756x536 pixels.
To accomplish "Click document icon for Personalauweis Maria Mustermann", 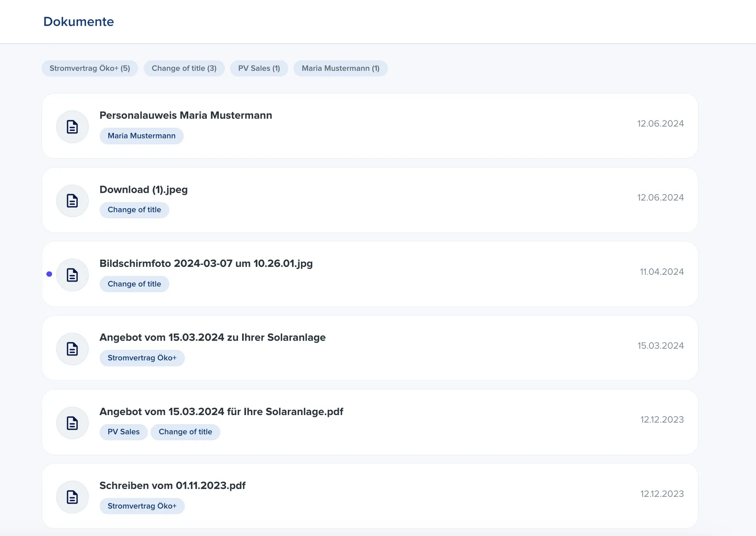I will click(x=72, y=127).
